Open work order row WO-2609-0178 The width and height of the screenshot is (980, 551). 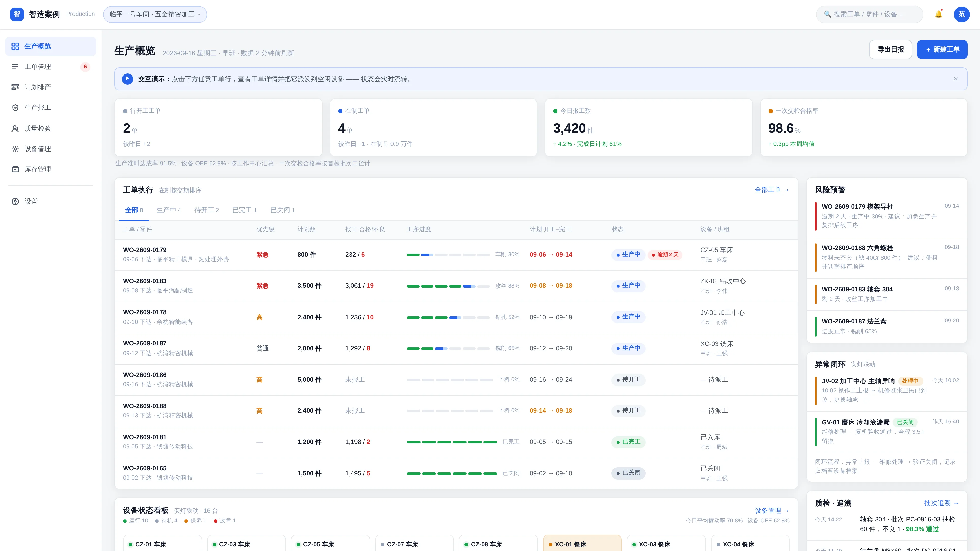pyautogui.click(x=456, y=317)
